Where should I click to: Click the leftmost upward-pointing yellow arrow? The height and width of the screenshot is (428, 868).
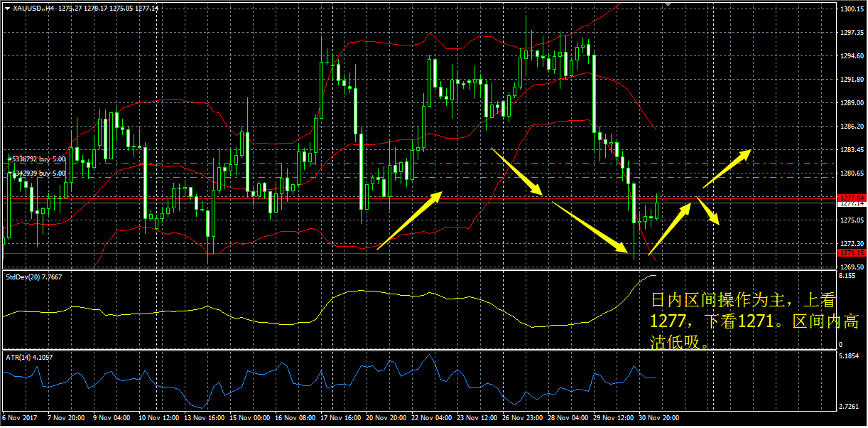pos(410,220)
